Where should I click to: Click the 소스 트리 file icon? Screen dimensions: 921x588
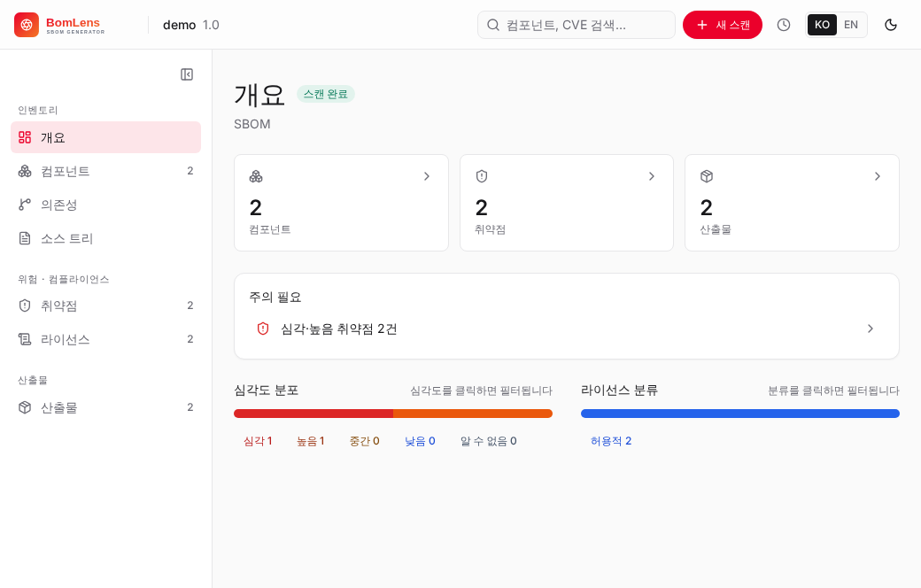click(x=25, y=238)
